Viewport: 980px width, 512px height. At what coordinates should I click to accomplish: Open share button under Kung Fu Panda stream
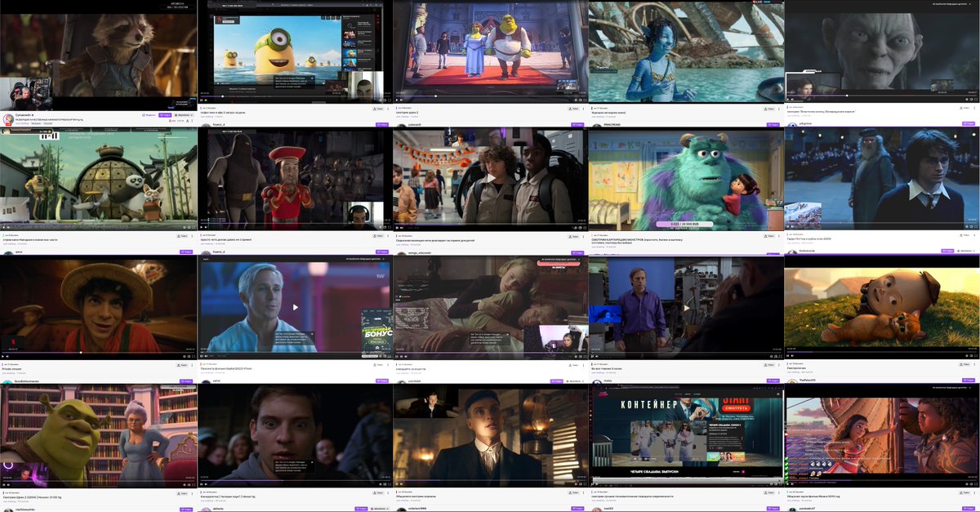pyautogui.click(x=182, y=236)
